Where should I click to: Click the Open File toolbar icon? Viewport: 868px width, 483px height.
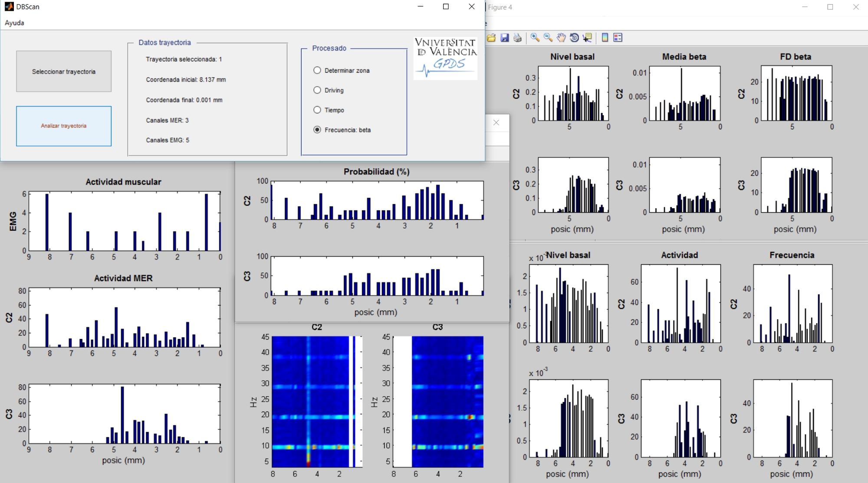point(491,38)
